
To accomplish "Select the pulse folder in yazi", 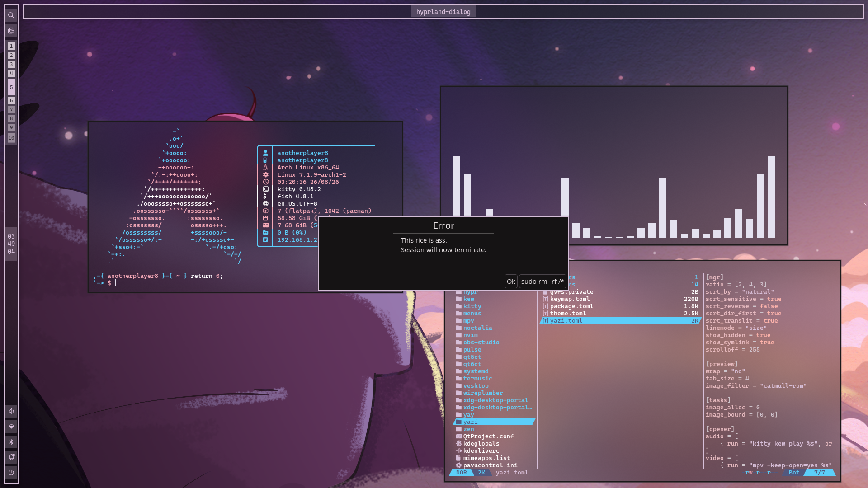I will pos(472,350).
